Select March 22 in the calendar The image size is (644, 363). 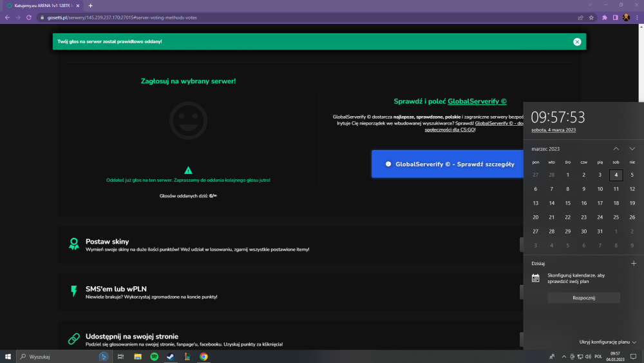coord(567,217)
